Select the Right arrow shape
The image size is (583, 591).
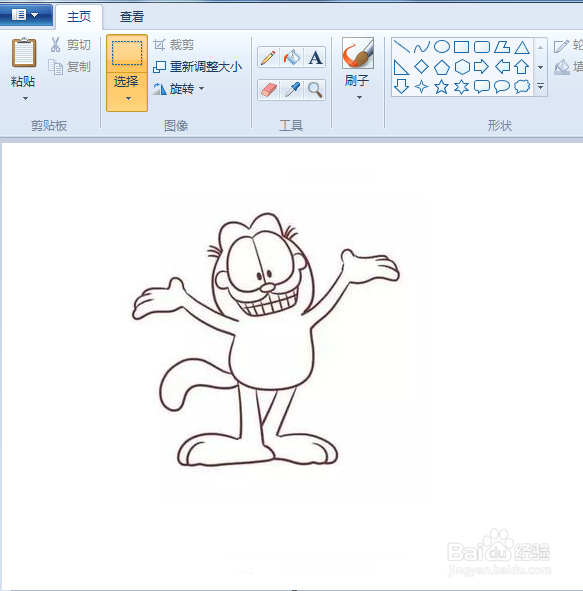[x=481, y=67]
